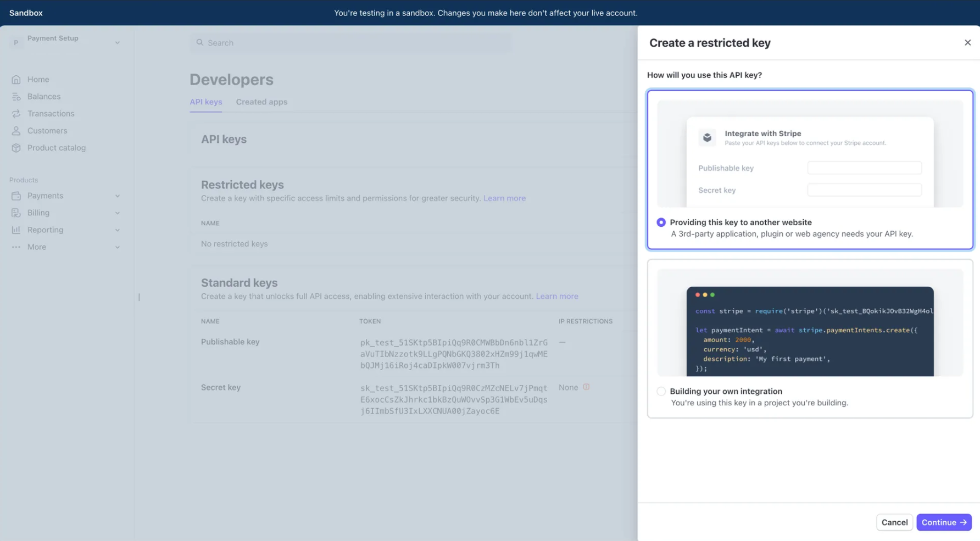Click Continue to proceed with key creation

(944, 522)
